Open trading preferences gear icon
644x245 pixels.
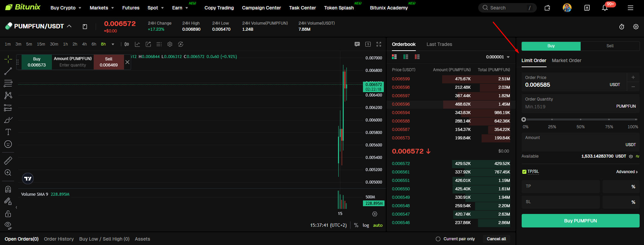[636, 27]
